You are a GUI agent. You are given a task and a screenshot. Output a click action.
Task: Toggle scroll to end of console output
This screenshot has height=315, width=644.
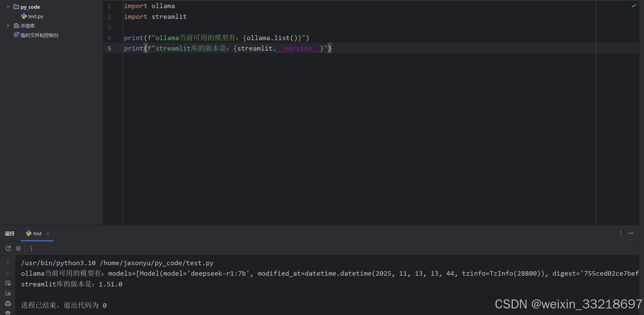[x=8, y=293]
